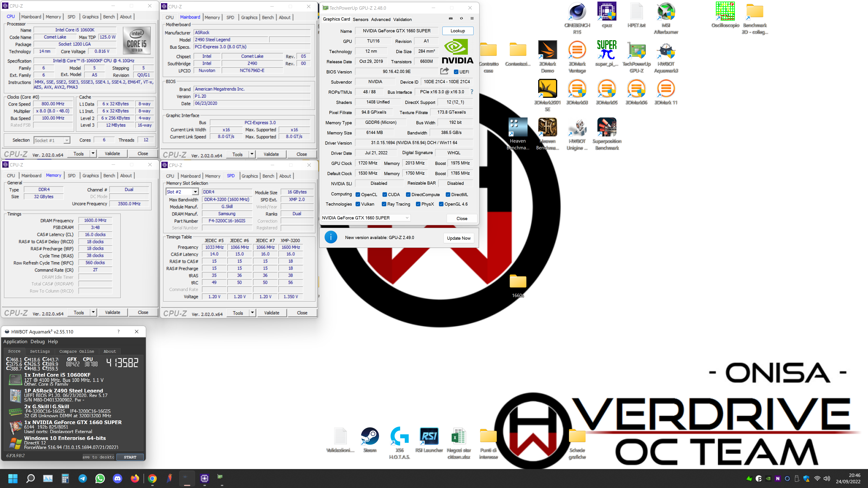Open CINEBENCH R15 desktop icon
Screen dimensions: 868x488
coord(577,18)
